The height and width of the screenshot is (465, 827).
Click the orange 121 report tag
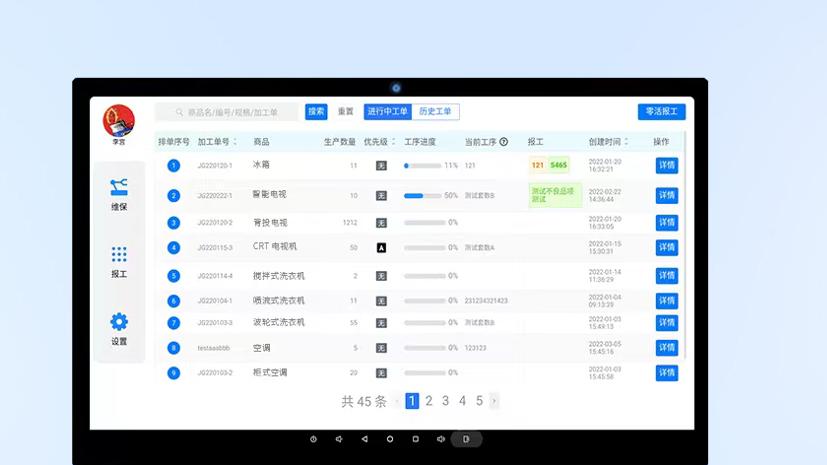tap(537, 166)
